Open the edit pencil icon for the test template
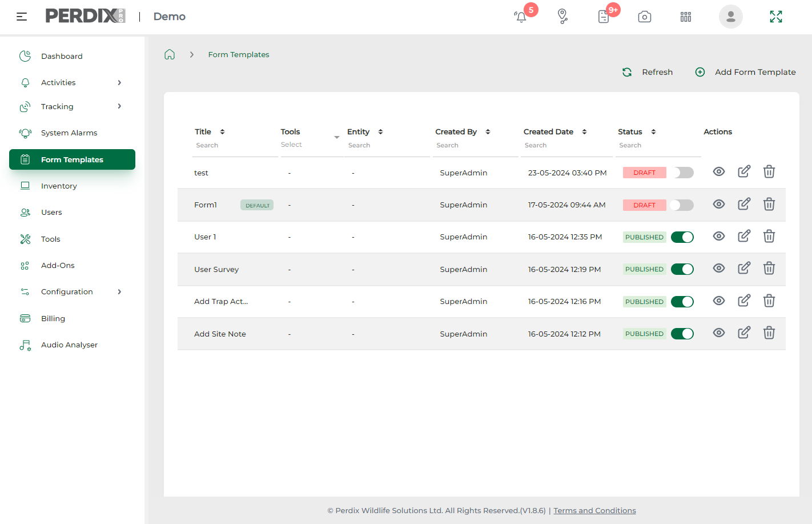Viewport: 812px width, 524px height. [743, 171]
